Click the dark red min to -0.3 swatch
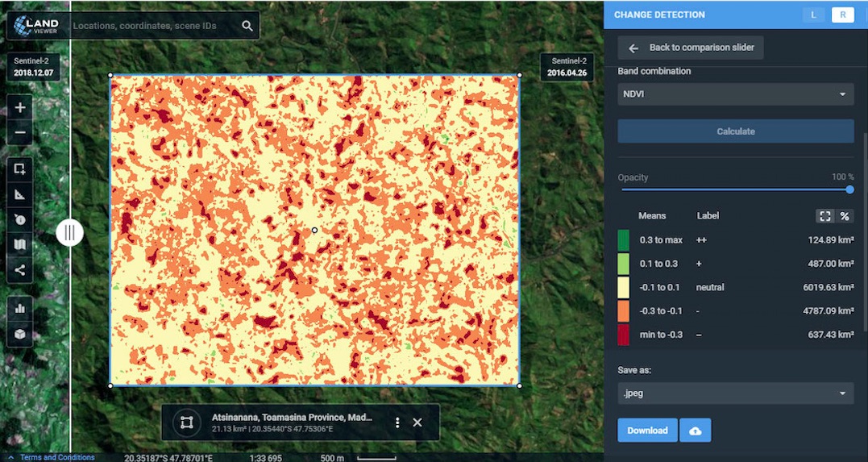 [x=623, y=335]
